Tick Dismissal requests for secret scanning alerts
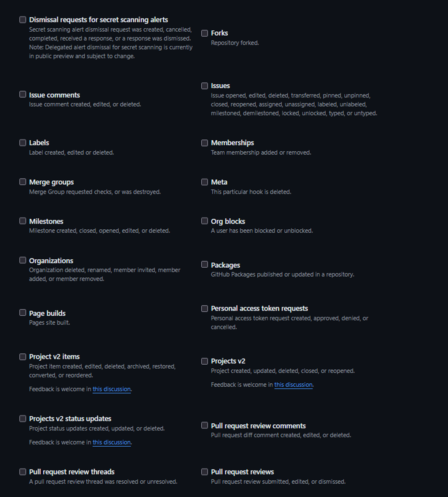The height and width of the screenshot is (497, 448). 23,20
